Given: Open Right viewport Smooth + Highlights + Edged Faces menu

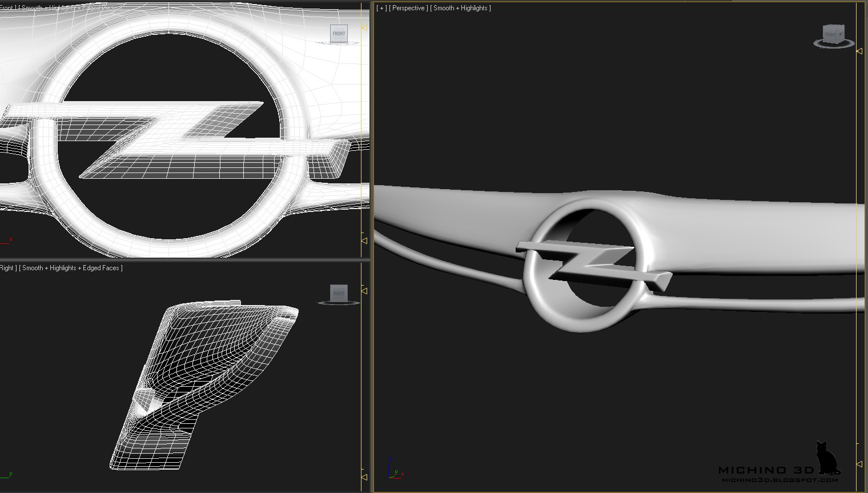Looking at the screenshot, I should coord(71,268).
